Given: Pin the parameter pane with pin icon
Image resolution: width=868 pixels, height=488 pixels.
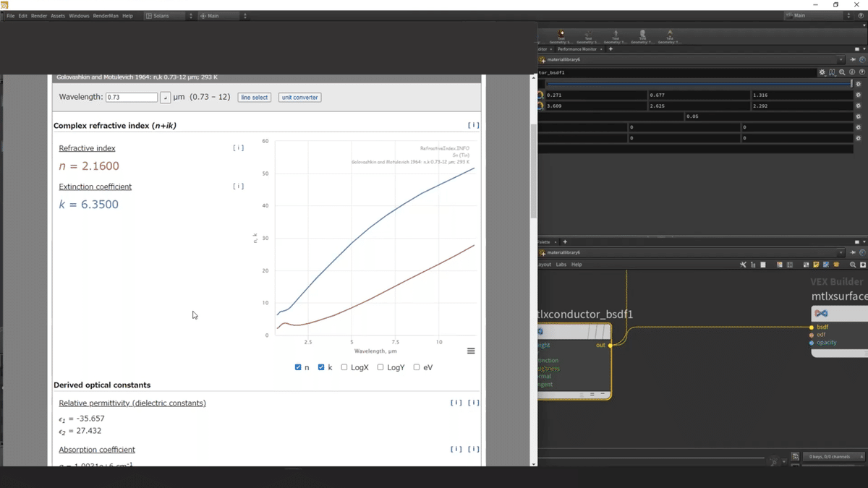Looking at the screenshot, I should tap(854, 60).
